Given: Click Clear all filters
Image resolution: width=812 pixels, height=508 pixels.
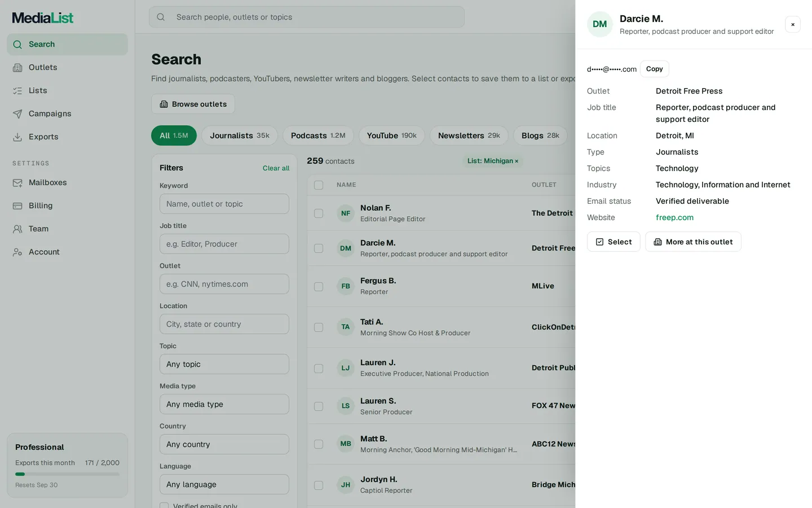Looking at the screenshot, I should (x=276, y=168).
